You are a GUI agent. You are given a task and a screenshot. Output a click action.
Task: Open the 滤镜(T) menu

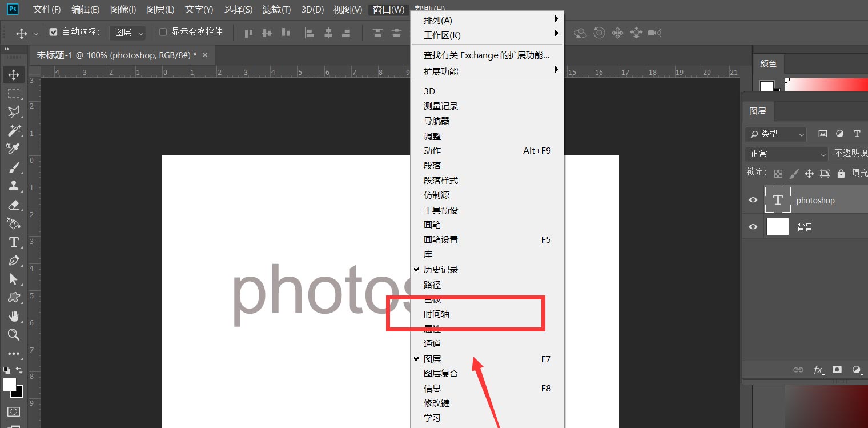pyautogui.click(x=276, y=10)
